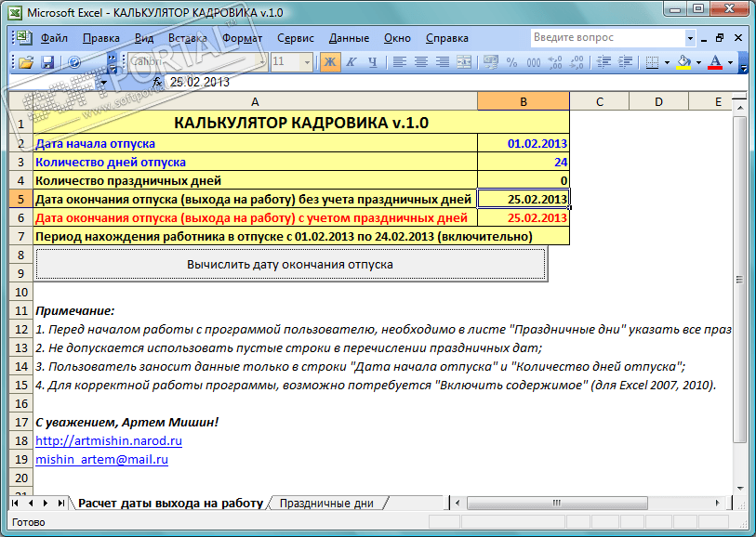
Task: Click the Excel workbook icon in menu bar
Action: pos(22,37)
